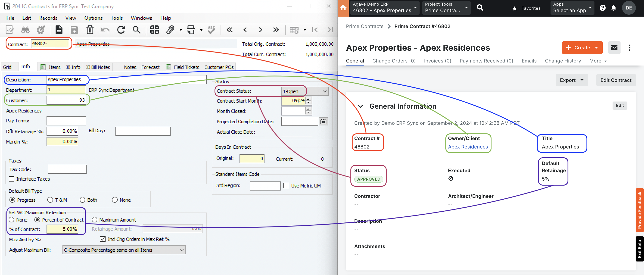
Task: Click the paperclip attachments icon
Action: (x=170, y=30)
